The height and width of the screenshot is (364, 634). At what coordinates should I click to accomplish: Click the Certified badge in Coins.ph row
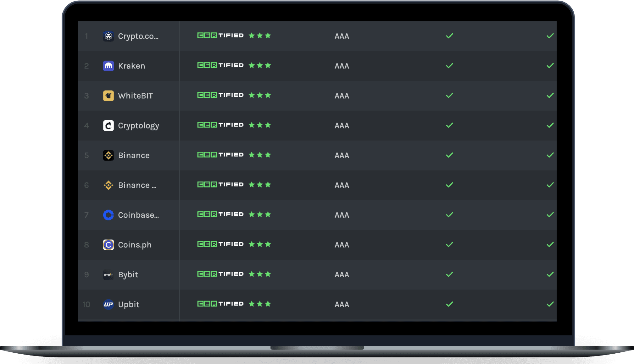(220, 244)
